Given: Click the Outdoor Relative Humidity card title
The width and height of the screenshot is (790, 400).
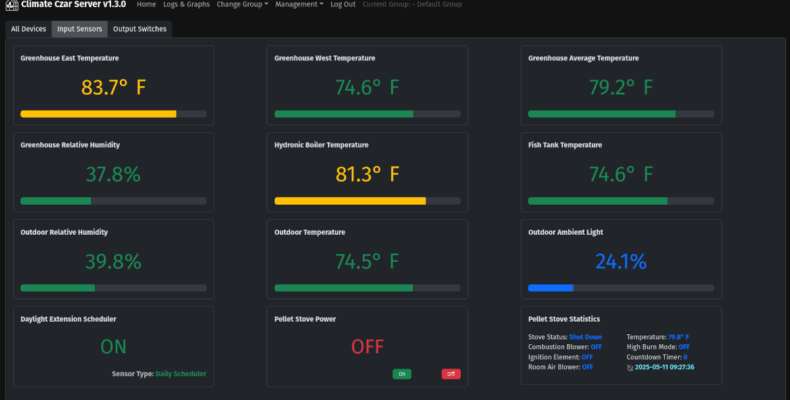Looking at the screenshot, I should (64, 232).
